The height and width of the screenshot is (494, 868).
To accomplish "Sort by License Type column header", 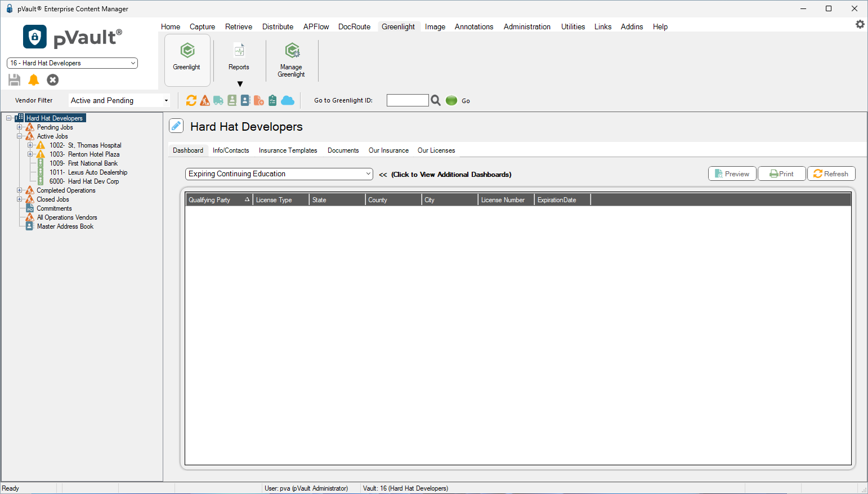I will point(281,200).
